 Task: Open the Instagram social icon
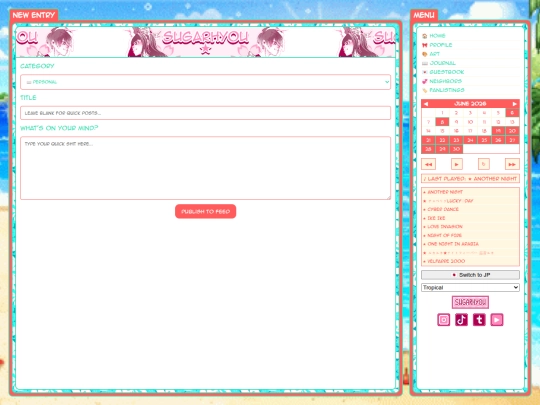[x=444, y=320]
